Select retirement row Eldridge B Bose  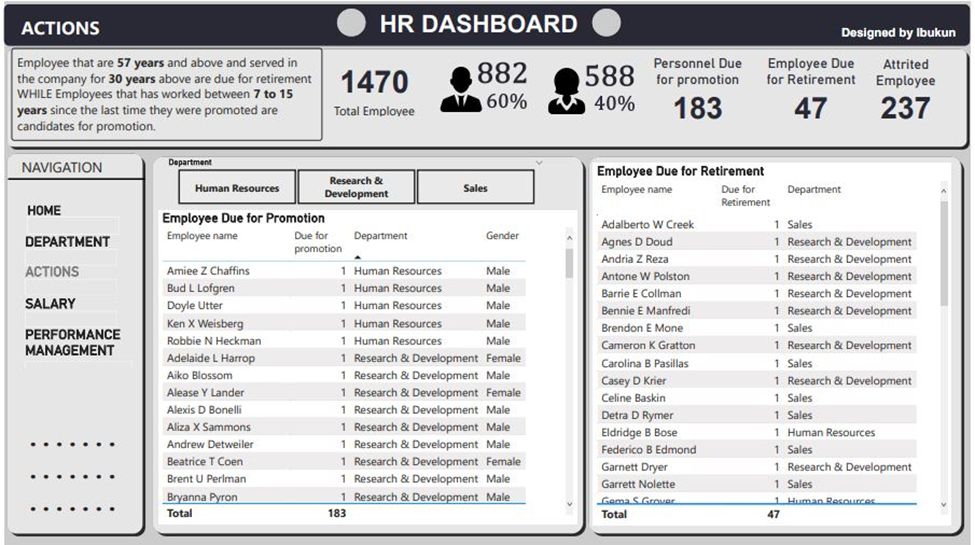(757, 432)
